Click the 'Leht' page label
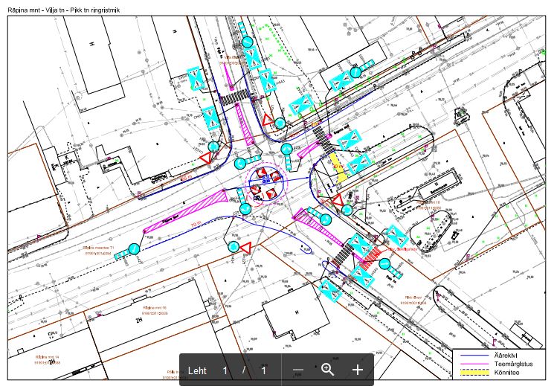This screenshot has height=392, width=557. coord(197,370)
